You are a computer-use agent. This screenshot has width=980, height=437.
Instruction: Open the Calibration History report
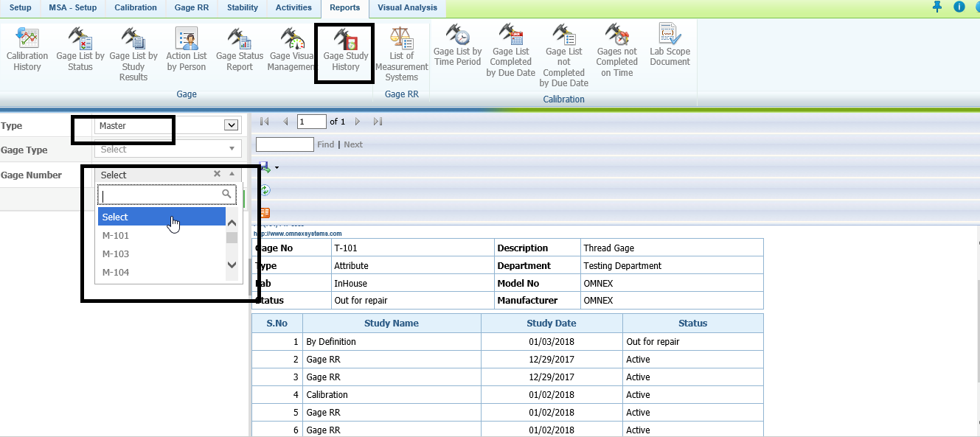point(27,50)
